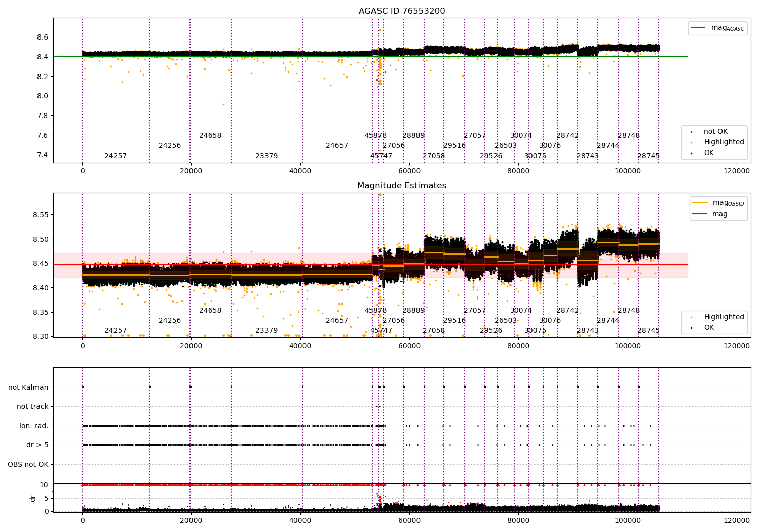Click the green mag AGASC legend line
760x532 pixels.
coord(699,28)
